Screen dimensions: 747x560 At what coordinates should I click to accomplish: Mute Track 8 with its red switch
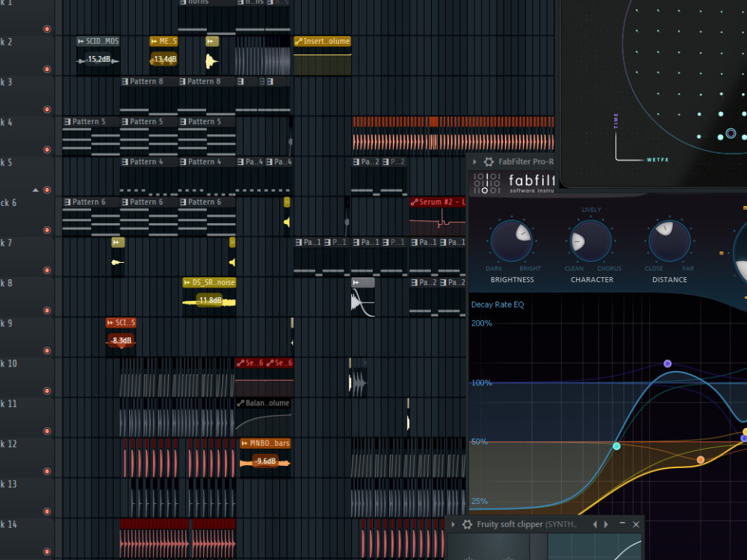pyautogui.click(x=46, y=311)
